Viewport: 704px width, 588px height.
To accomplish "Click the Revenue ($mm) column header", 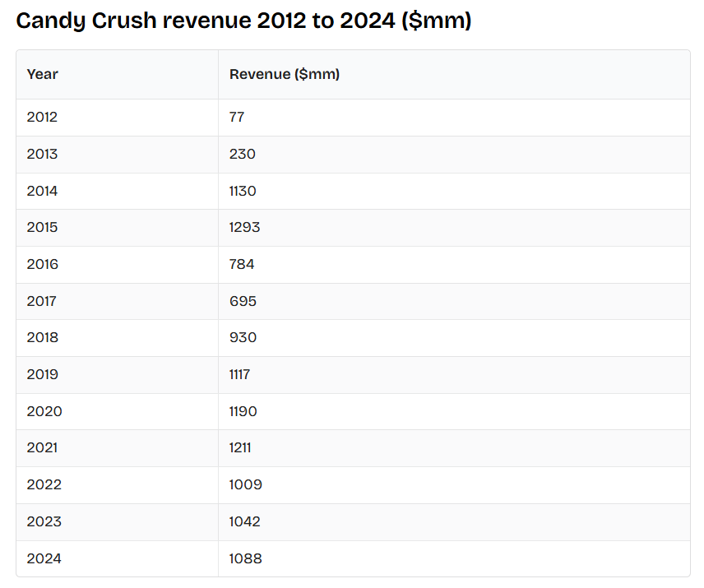I will [x=285, y=74].
